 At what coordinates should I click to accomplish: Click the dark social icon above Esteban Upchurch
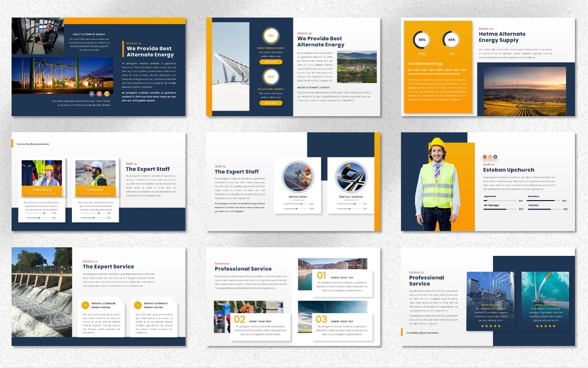pyautogui.click(x=495, y=157)
